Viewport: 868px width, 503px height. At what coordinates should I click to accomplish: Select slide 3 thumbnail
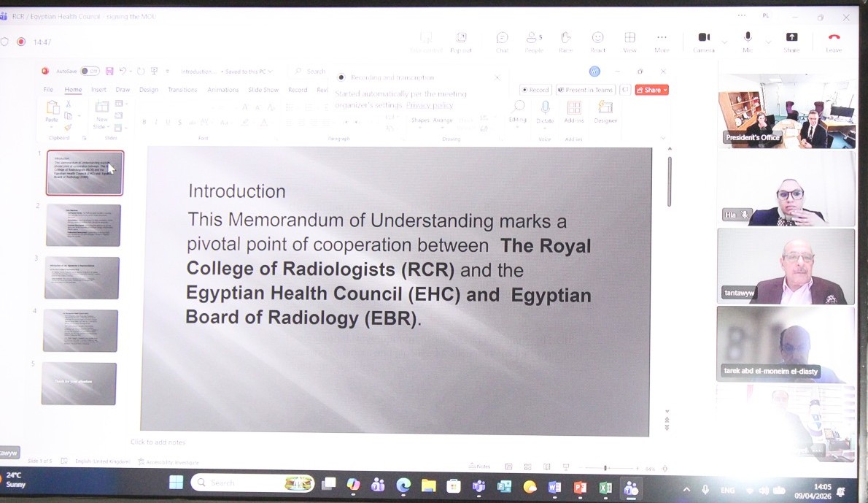[x=82, y=277]
